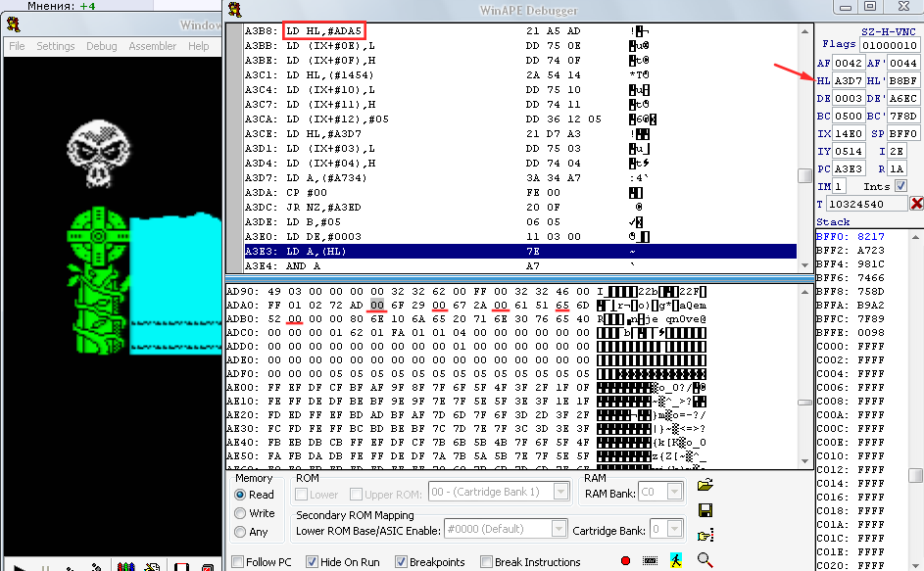This screenshot has height=571, width=924.
Task: Click the running man icon
Action: [676, 560]
